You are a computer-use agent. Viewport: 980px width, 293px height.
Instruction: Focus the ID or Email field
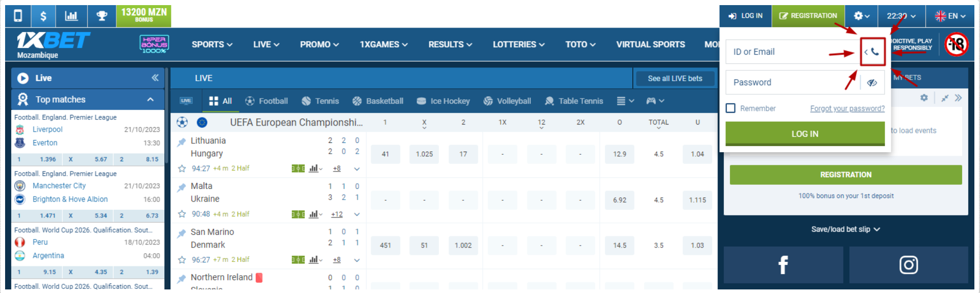pyautogui.click(x=793, y=52)
